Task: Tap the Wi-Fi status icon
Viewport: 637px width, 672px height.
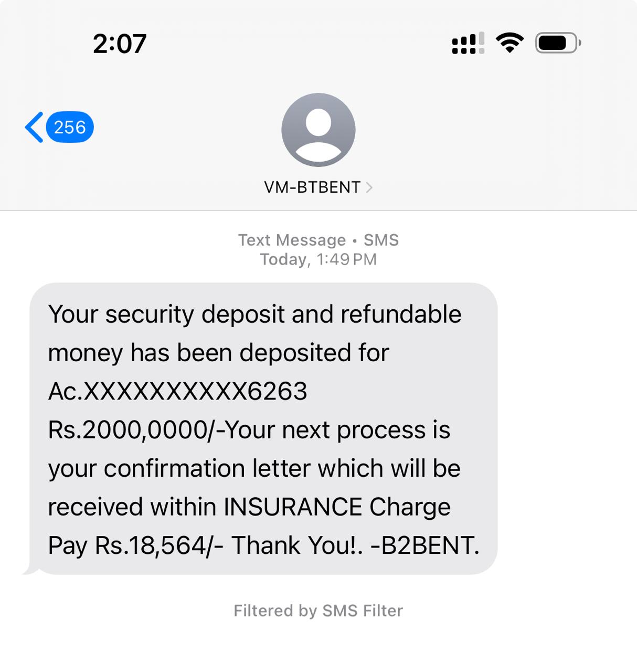Action: tap(509, 43)
